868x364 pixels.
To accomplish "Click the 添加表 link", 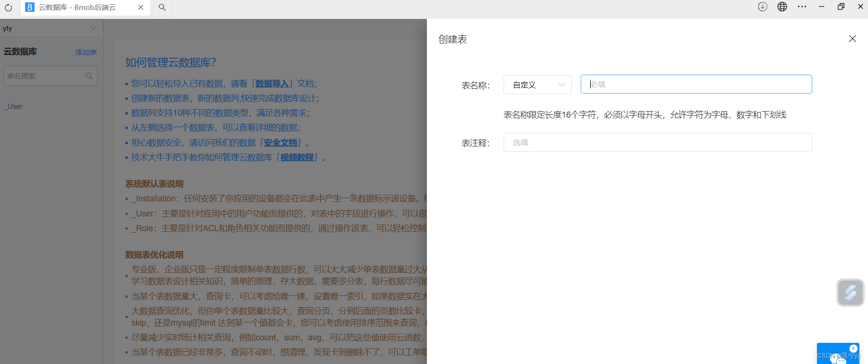I will (x=86, y=52).
